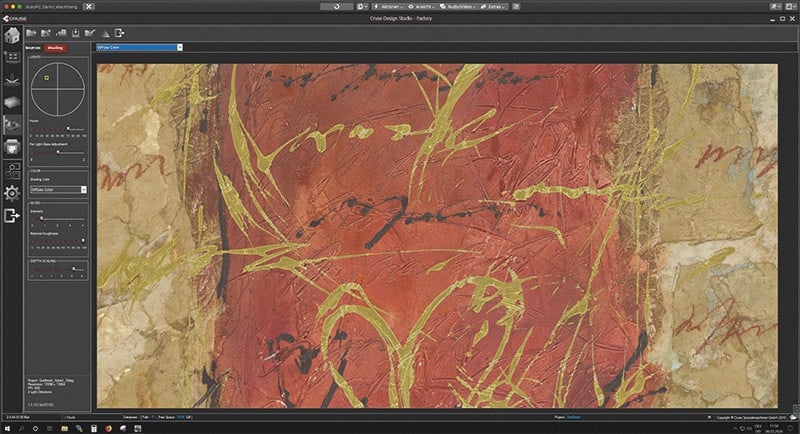Open the Audio/Video menu in top bar
800x434 pixels.
[x=457, y=7]
